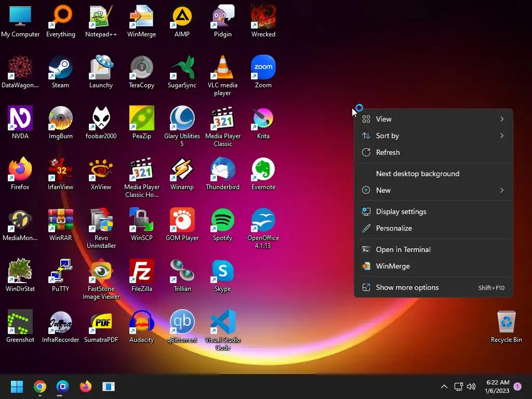Open the network icon in system tray
The height and width of the screenshot is (399, 532).
click(458, 387)
